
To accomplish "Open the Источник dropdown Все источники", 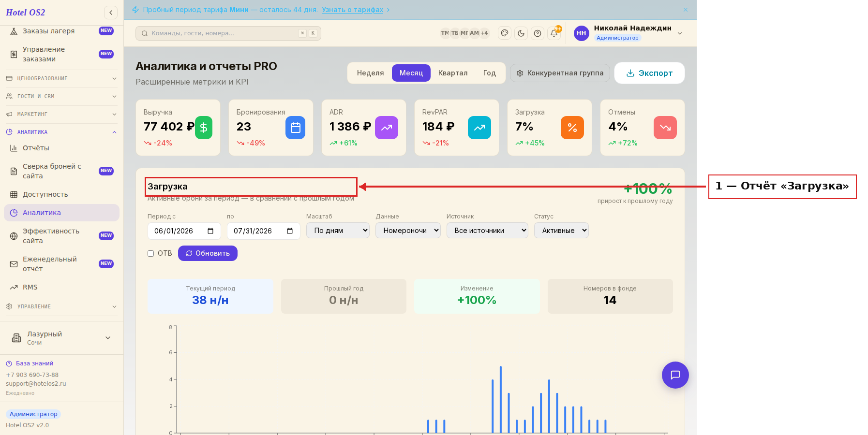I will (487, 231).
